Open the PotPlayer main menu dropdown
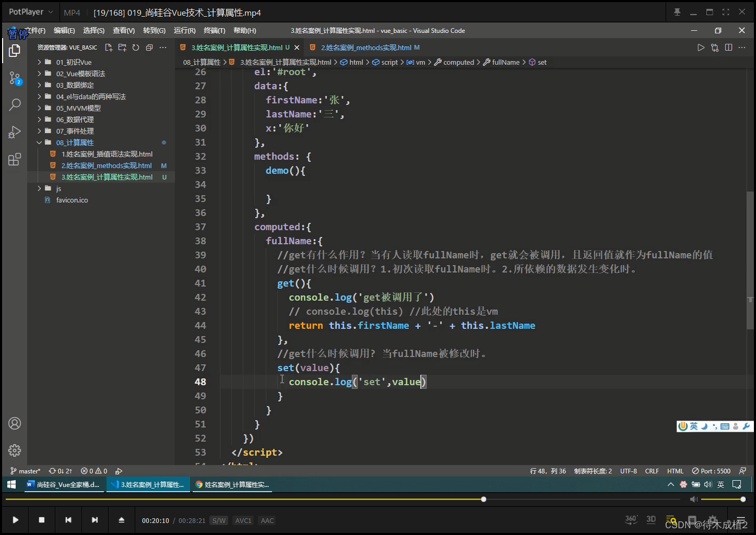The height and width of the screenshot is (535, 756). [31, 12]
